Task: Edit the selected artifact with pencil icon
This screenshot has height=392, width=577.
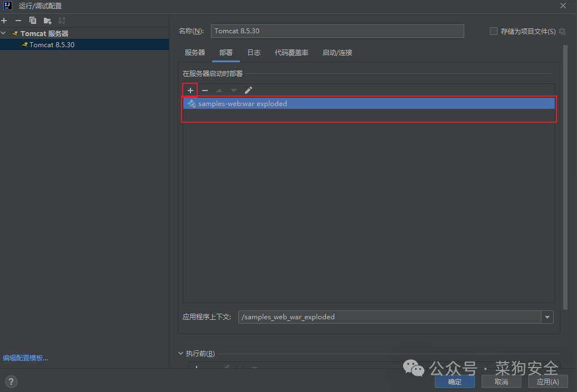Action: click(248, 90)
